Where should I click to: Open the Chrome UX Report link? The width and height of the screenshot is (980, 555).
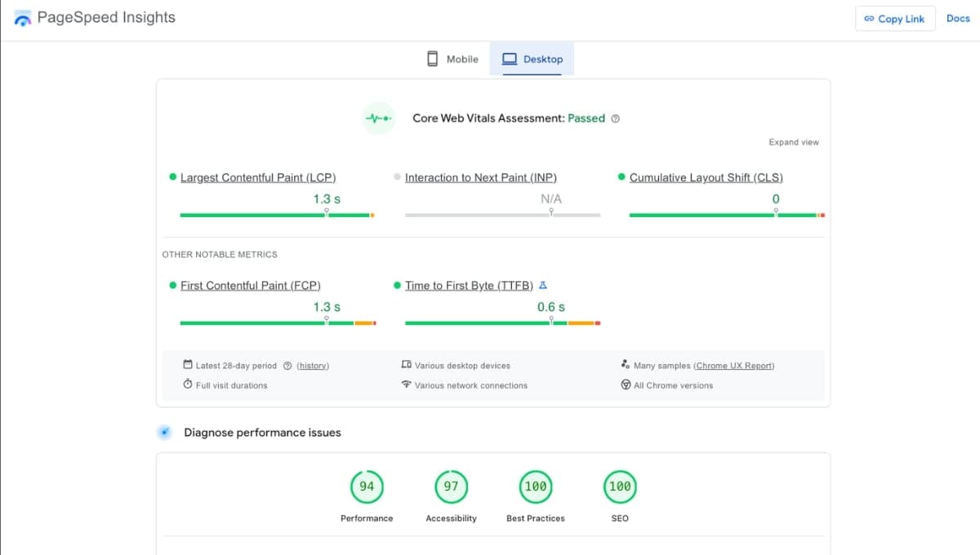click(x=734, y=366)
